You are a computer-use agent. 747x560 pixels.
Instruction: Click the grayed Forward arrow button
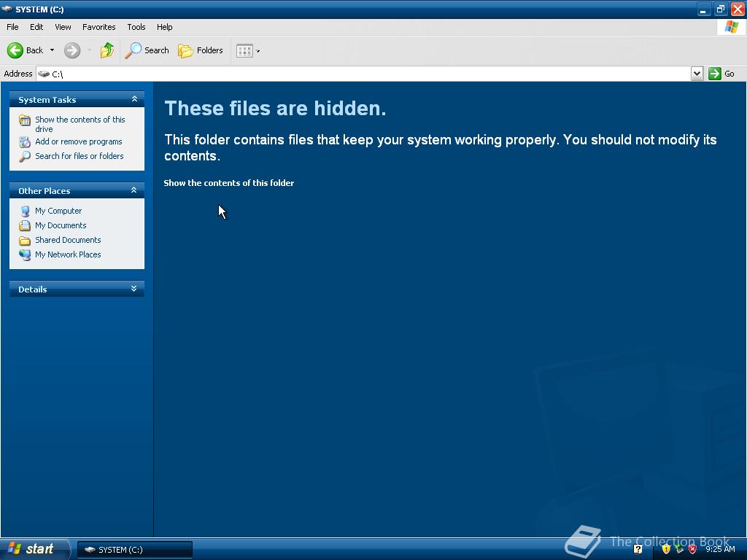click(72, 50)
